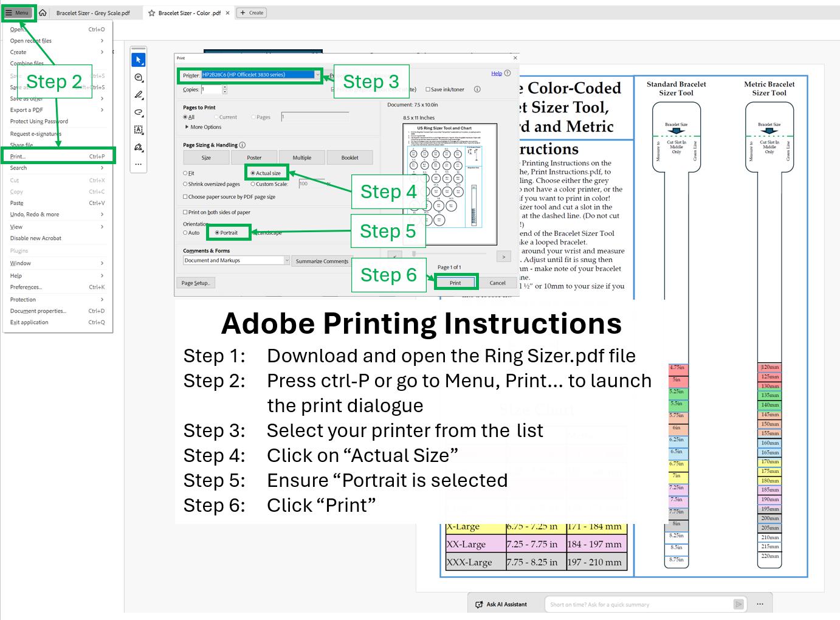This screenshot has width=840, height=620.
Task: Click the Summarize Comments button
Action: pyautogui.click(x=322, y=261)
